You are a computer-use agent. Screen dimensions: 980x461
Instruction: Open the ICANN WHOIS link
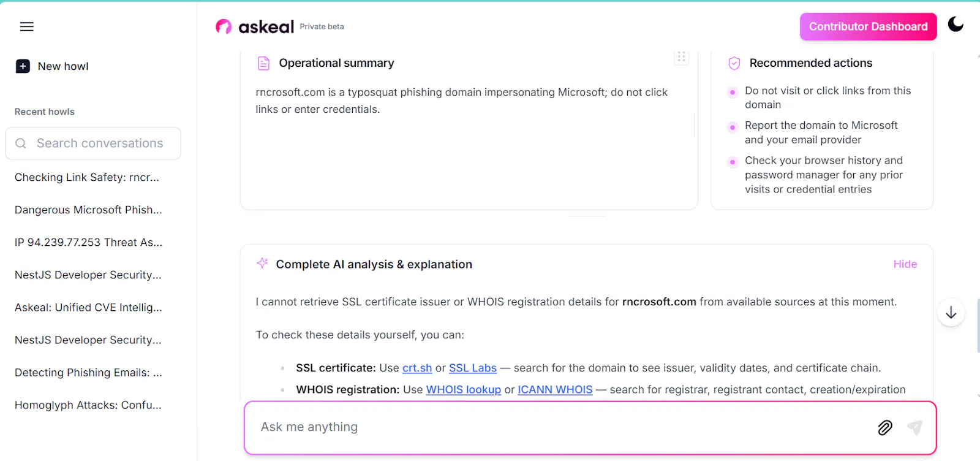pyautogui.click(x=555, y=389)
